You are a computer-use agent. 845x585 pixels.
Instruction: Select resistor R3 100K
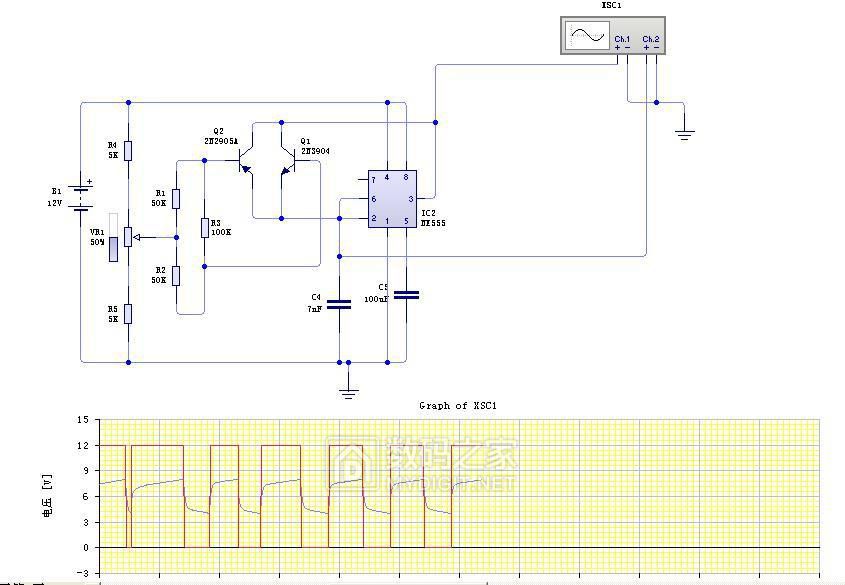click(204, 228)
